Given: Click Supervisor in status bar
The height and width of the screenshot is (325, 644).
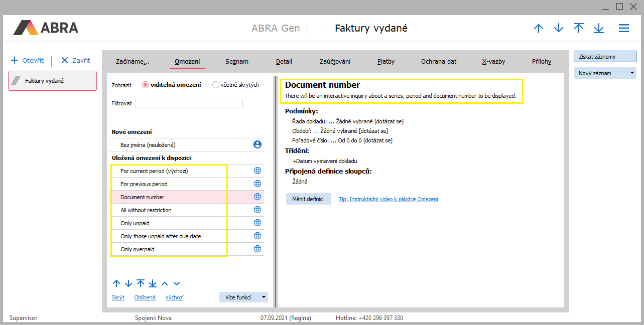Looking at the screenshot, I should [23, 318].
